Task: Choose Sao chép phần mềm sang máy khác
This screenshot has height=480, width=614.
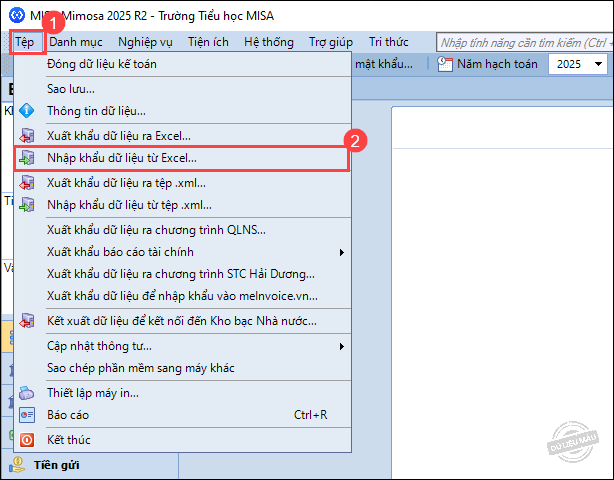Action: pyautogui.click(x=182, y=368)
